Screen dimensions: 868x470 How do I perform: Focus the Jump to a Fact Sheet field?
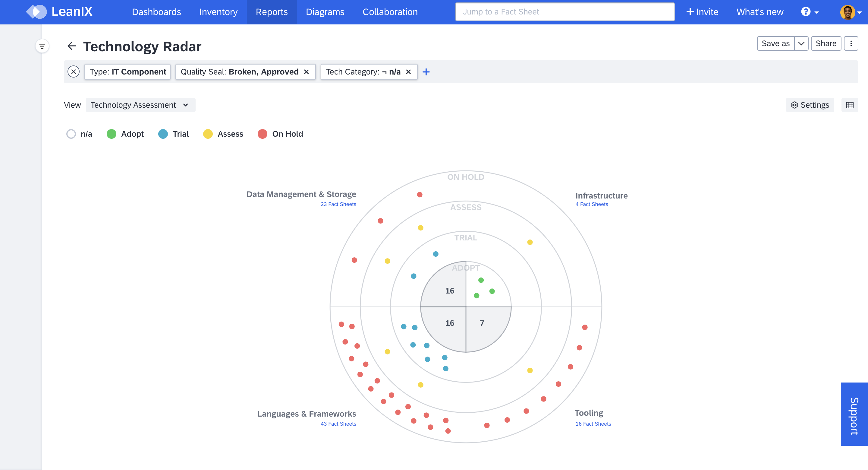(565, 12)
